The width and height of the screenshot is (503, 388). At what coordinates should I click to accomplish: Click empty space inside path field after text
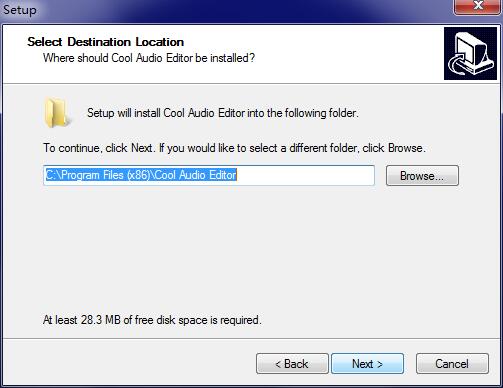(305, 175)
